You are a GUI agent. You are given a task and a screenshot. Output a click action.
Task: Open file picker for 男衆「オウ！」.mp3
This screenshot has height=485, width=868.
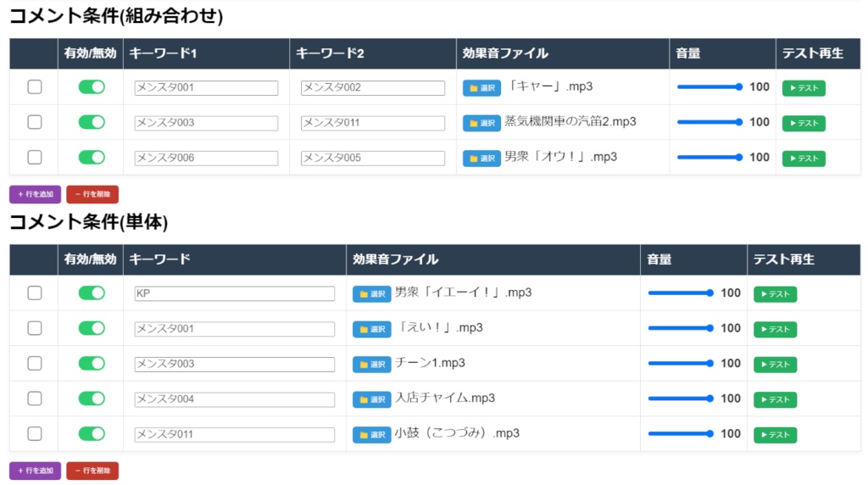(x=481, y=158)
